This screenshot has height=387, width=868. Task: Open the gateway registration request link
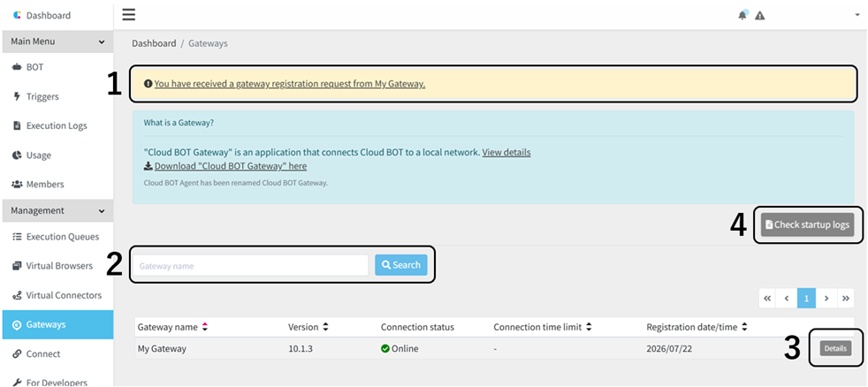pyautogui.click(x=290, y=84)
